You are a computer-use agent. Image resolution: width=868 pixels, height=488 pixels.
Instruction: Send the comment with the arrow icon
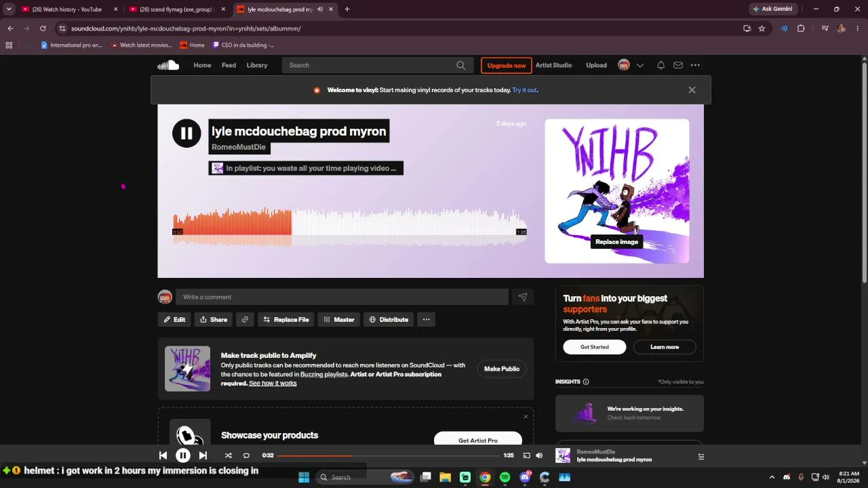point(523,297)
